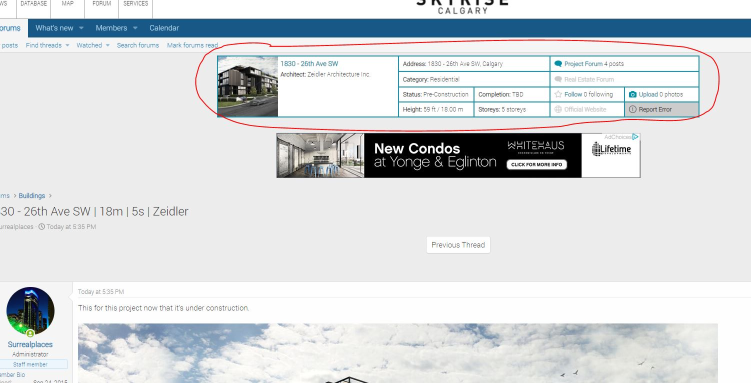
Task: Click the Architect: Zeidler Architecture Inc. text
Action: [x=325, y=74]
